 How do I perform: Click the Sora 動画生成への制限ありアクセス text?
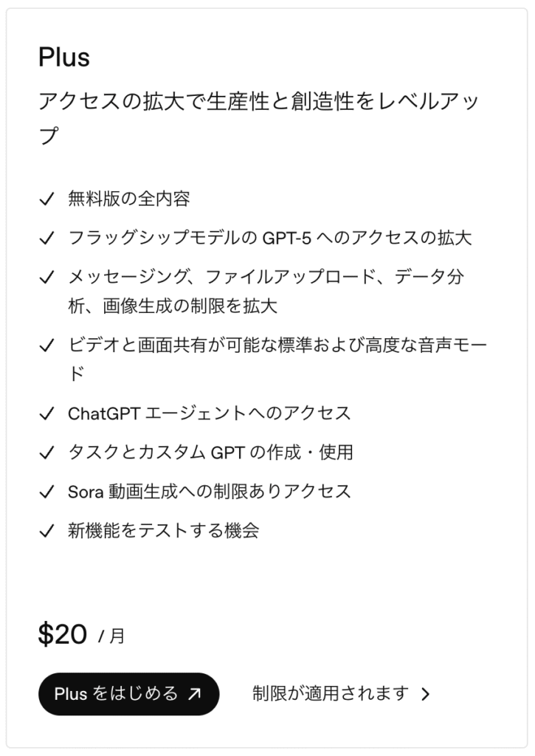click(210, 492)
